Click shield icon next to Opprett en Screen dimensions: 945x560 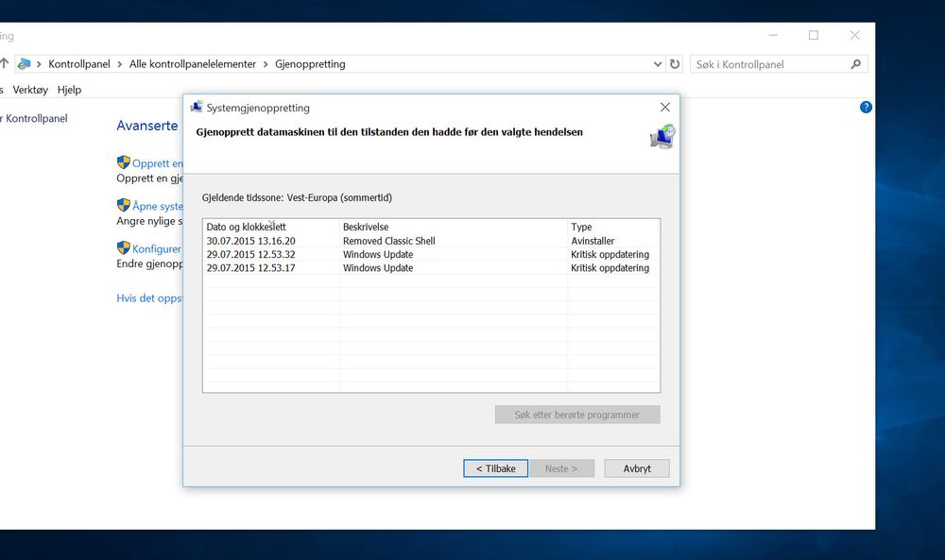click(124, 162)
